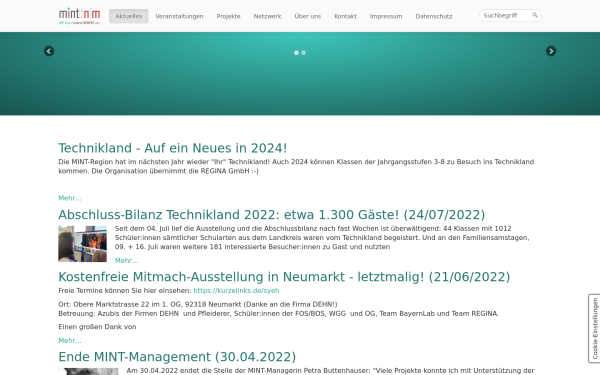Click text 'Einen großen Dank von'

[x=97, y=327]
